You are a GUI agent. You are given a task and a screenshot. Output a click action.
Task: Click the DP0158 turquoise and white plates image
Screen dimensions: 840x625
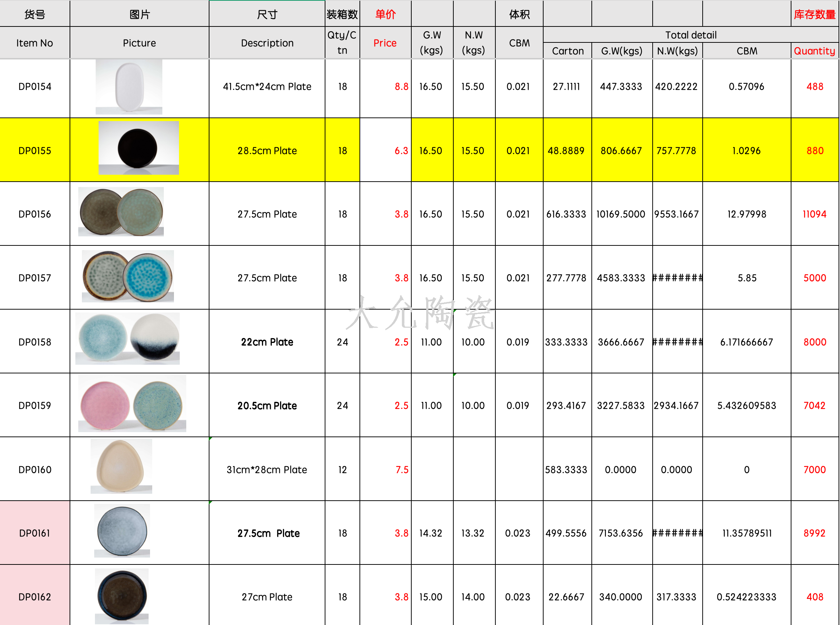tap(128, 339)
